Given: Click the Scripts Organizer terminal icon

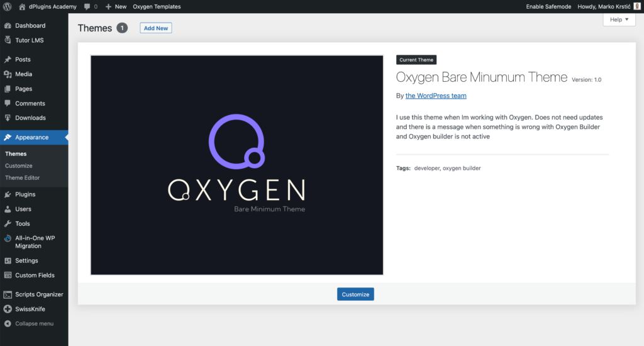Looking at the screenshot, I should pyautogui.click(x=8, y=294).
